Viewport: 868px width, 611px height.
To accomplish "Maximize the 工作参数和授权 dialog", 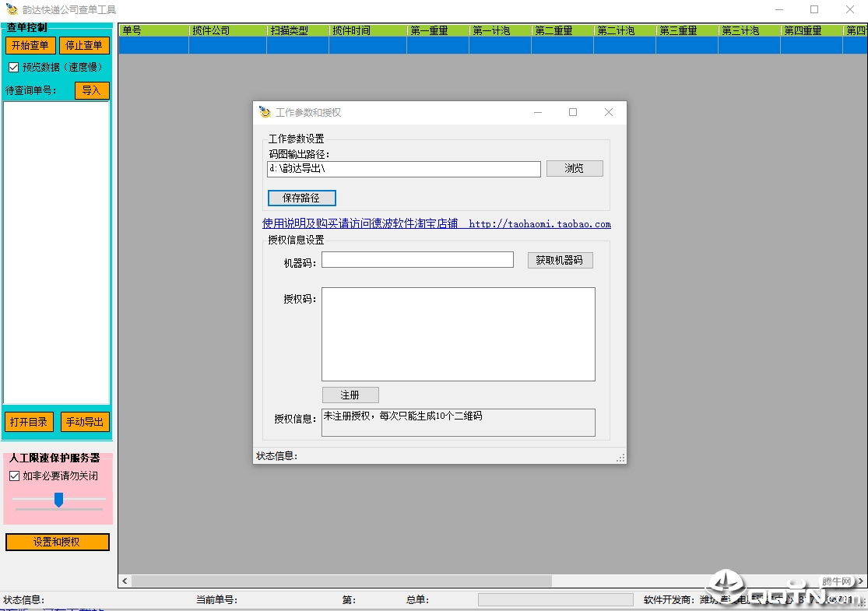I will click(x=573, y=112).
